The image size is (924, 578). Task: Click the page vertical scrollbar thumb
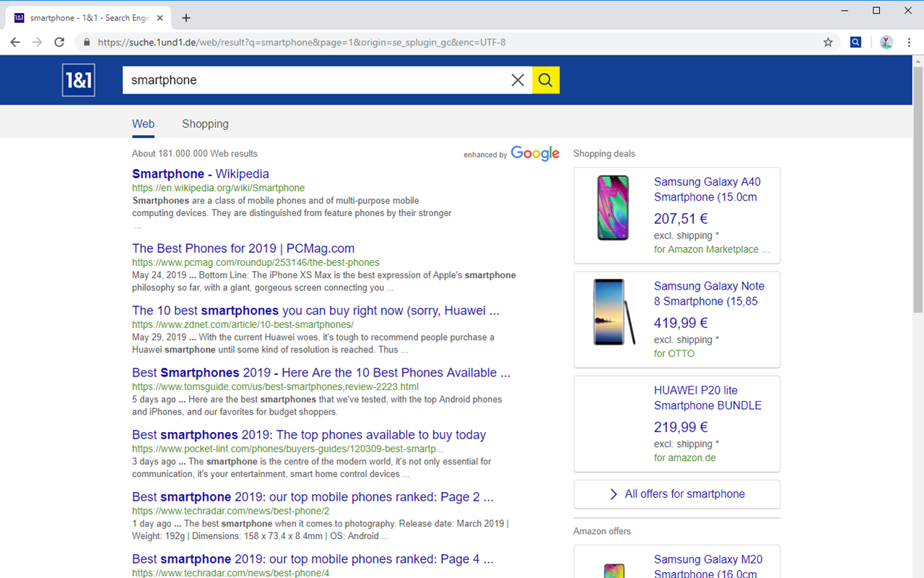click(x=918, y=189)
